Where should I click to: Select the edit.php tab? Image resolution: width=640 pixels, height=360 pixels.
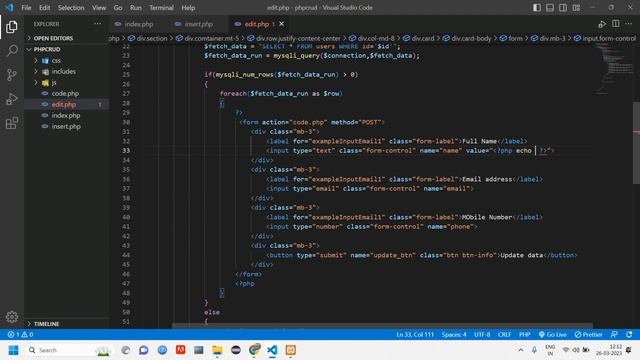tap(256, 24)
